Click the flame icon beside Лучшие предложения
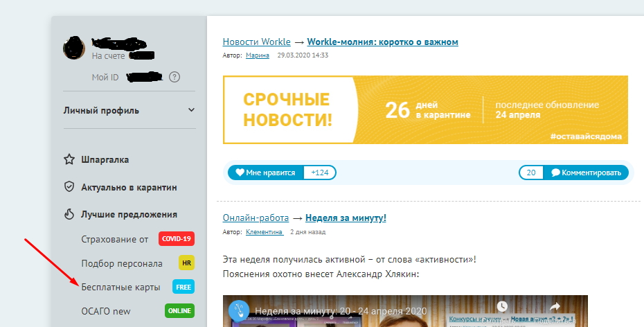644x327 pixels. 69,214
